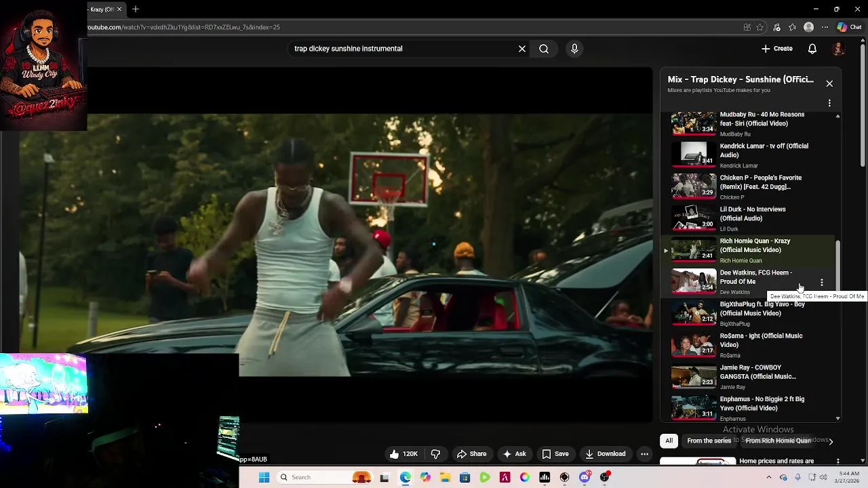Like the video with 120K likes
The height and width of the screenshot is (488, 868).
[403, 454]
